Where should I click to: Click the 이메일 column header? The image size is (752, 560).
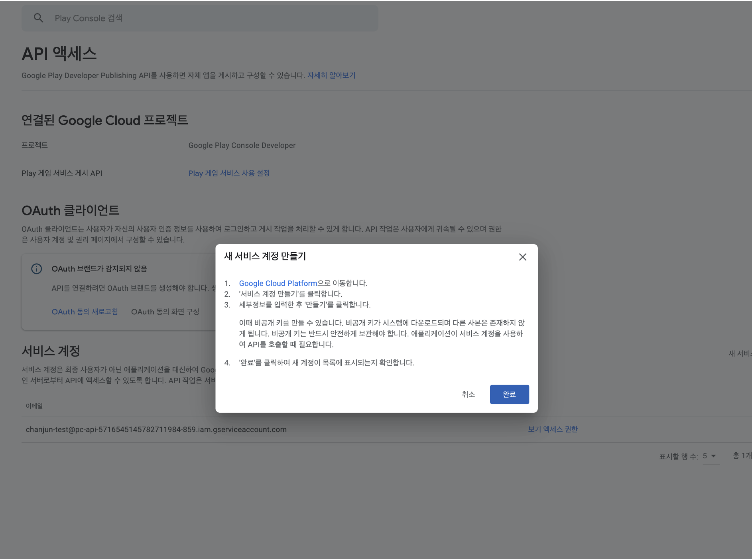pos(34,406)
